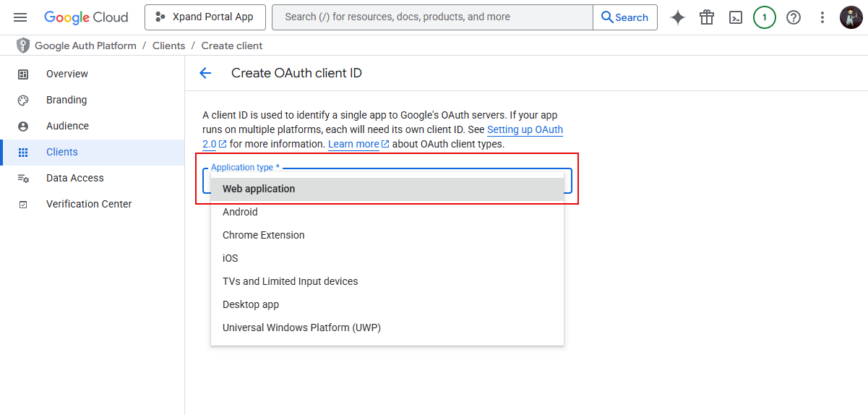Image resolution: width=868 pixels, height=415 pixels.
Task: Click the resource search input field
Action: [x=431, y=17]
